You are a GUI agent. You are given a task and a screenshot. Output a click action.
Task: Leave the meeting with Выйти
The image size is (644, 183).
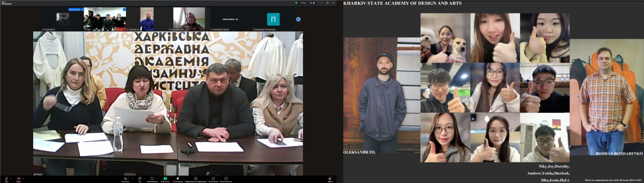[330, 179]
